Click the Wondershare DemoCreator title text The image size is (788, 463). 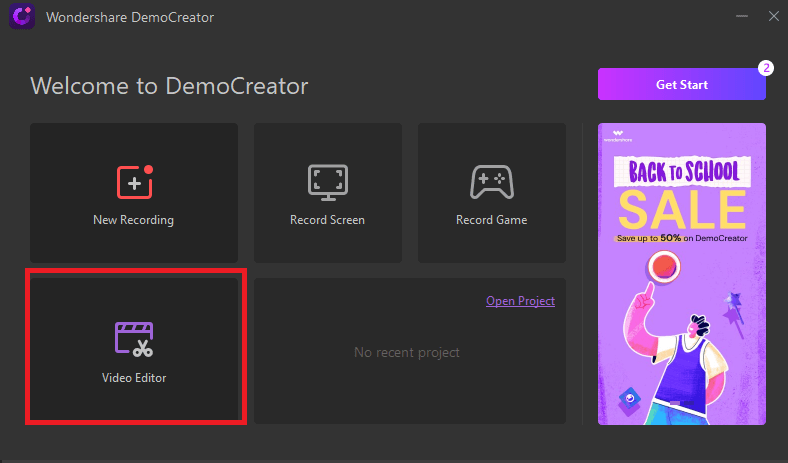tap(130, 17)
